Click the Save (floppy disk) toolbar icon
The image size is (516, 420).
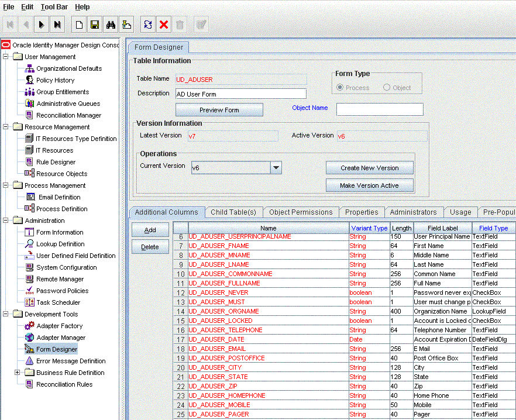click(x=94, y=25)
